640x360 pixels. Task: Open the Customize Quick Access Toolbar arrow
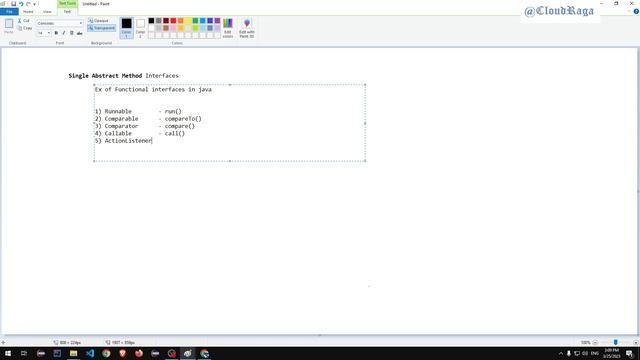tap(35, 4)
